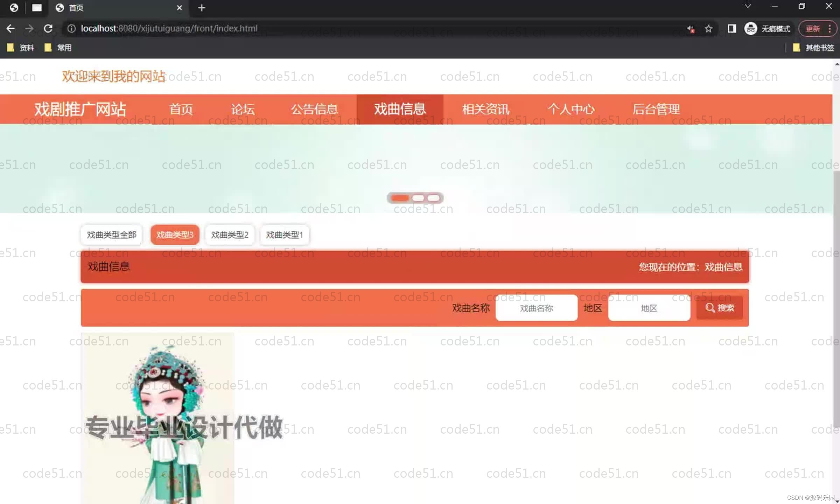Select the 戏曲类型1 filter

click(x=284, y=234)
